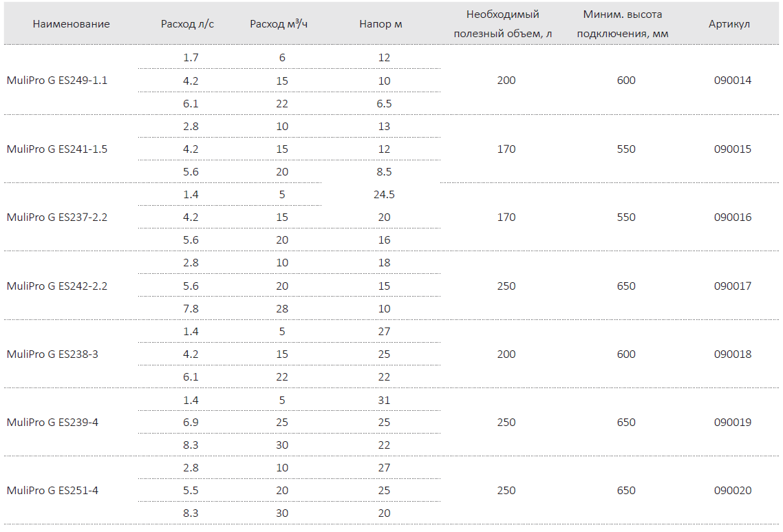
Task: Select the MuliPro G ES251-4 name
Action: [52, 491]
